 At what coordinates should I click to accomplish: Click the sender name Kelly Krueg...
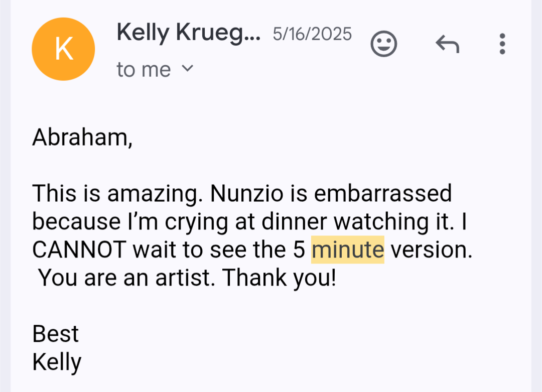click(x=188, y=33)
